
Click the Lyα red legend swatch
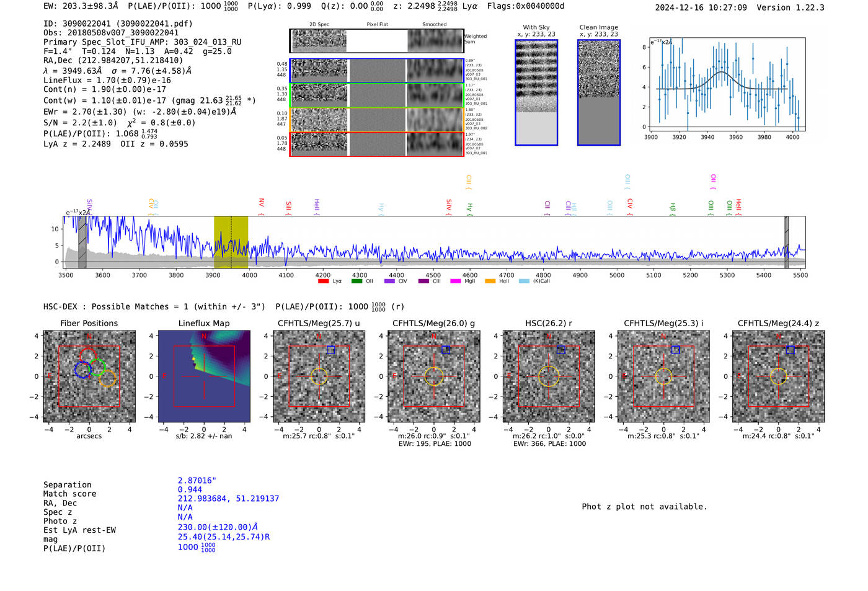click(x=323, y=281)
